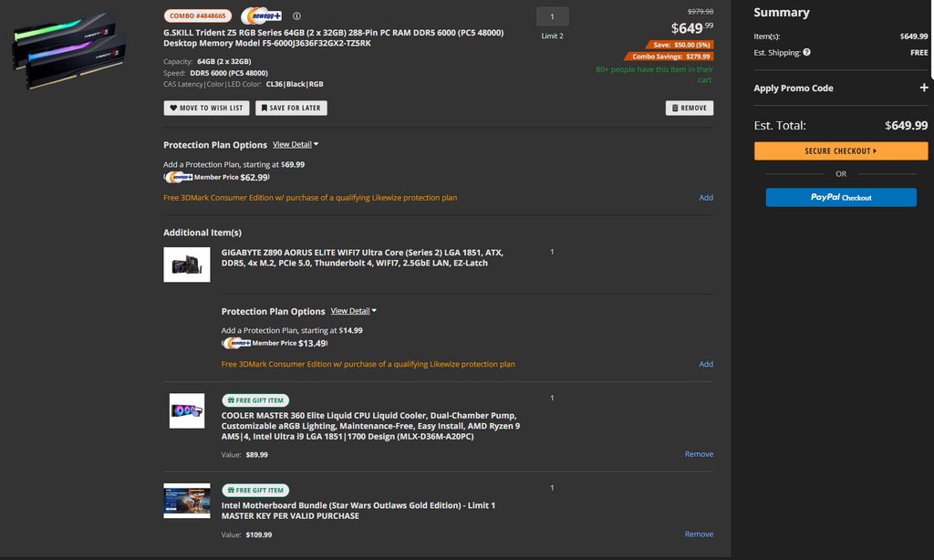The image size is (934, 560).
Task: Click the Value $109.99 text
Action: [246, 535]
